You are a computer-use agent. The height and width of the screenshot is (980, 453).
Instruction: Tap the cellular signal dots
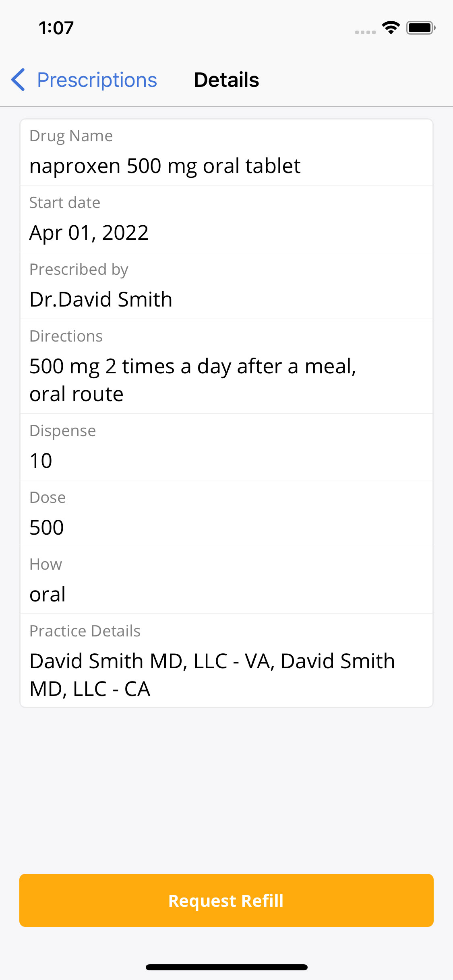[365, 32]
